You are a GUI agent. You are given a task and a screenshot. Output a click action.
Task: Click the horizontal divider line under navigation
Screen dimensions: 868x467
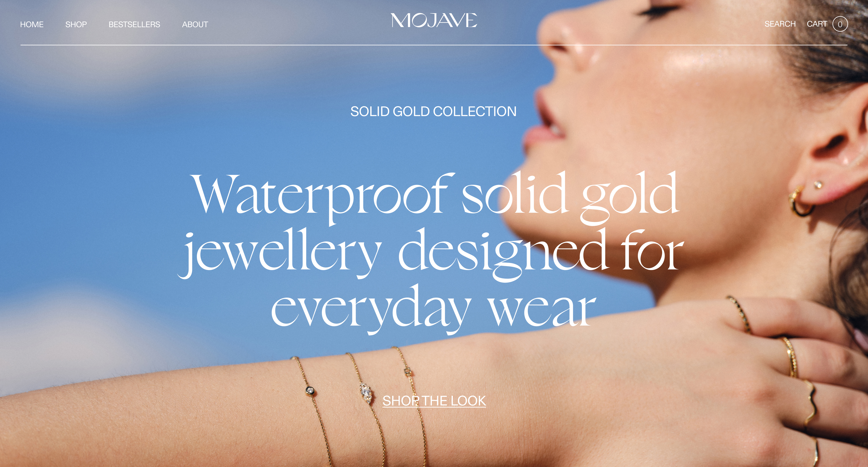click(434, 45)
